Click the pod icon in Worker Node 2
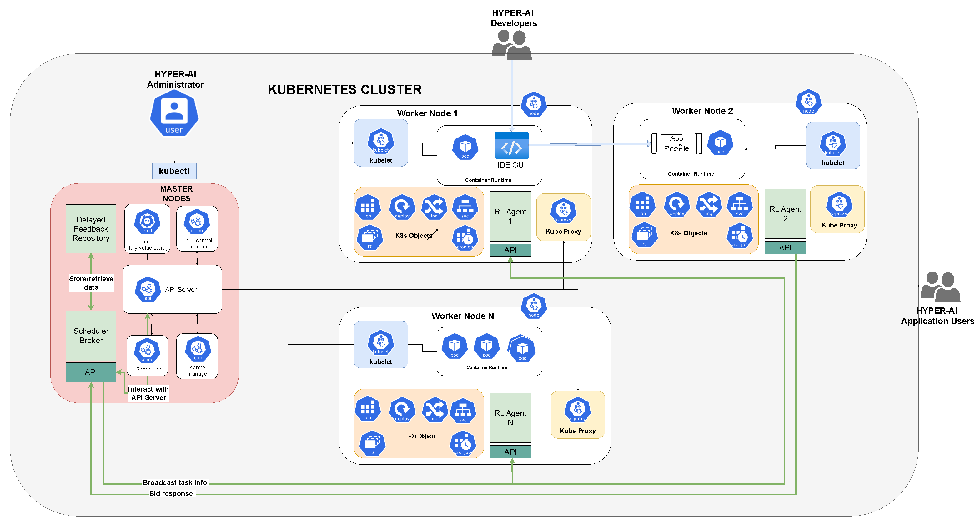The width and height of the screenshot is (980, 525). point(720,143)
